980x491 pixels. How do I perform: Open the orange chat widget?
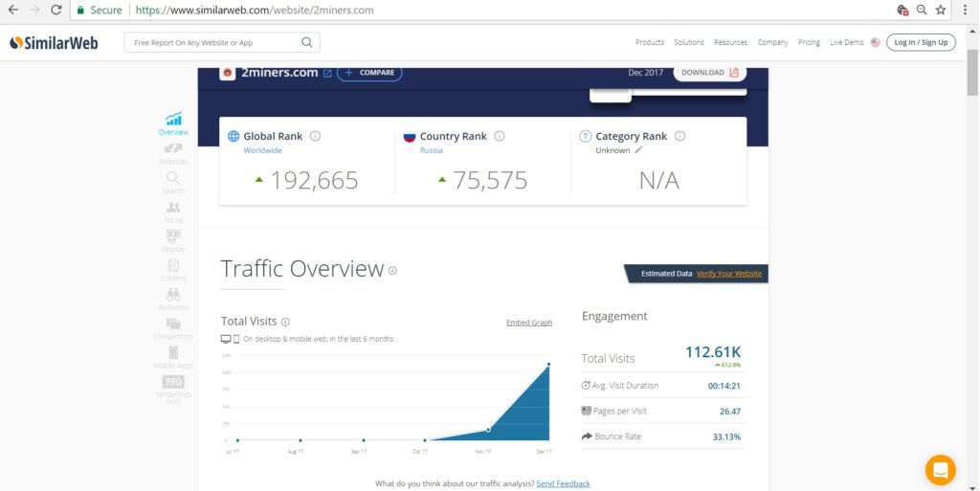(940, 470)
